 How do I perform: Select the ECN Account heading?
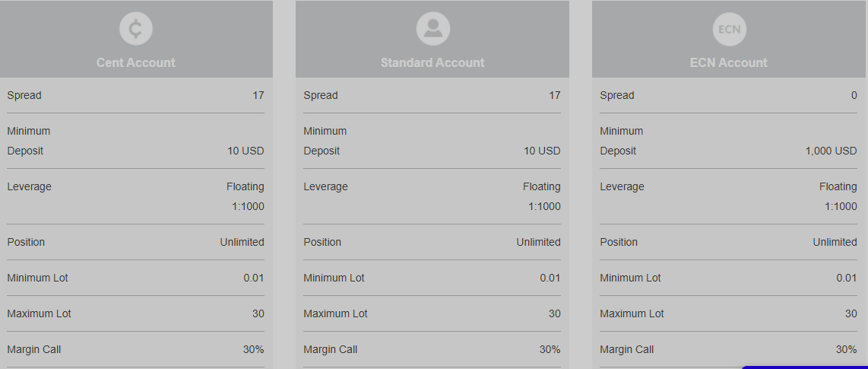pos(728,62)
